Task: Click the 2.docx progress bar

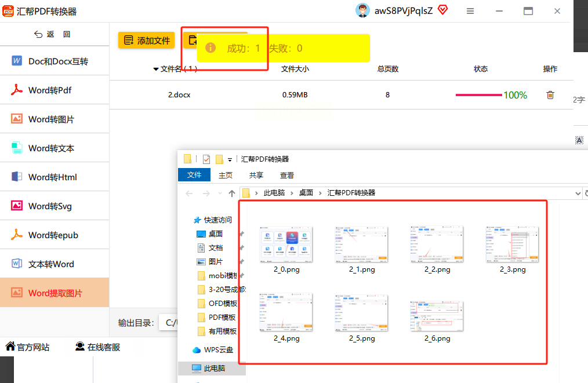Action: point(479,95)
